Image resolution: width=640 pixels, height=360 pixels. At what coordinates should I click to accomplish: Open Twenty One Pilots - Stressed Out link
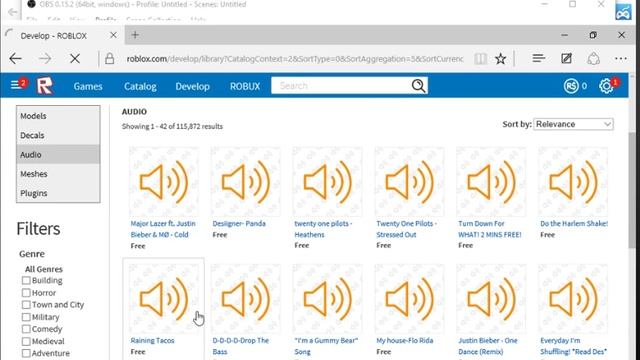pos(407,229)
